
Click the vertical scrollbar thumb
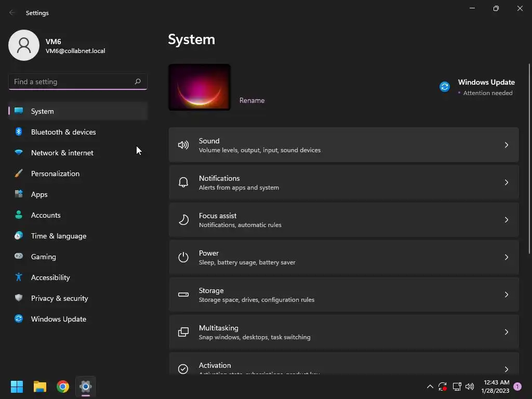(529, 158)
